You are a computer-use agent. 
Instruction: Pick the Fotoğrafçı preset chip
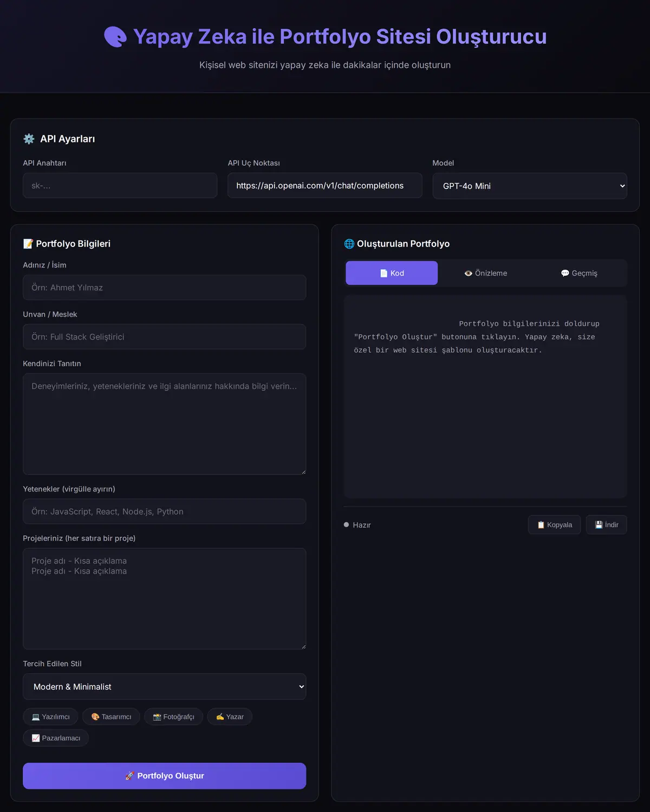(173, 717)
